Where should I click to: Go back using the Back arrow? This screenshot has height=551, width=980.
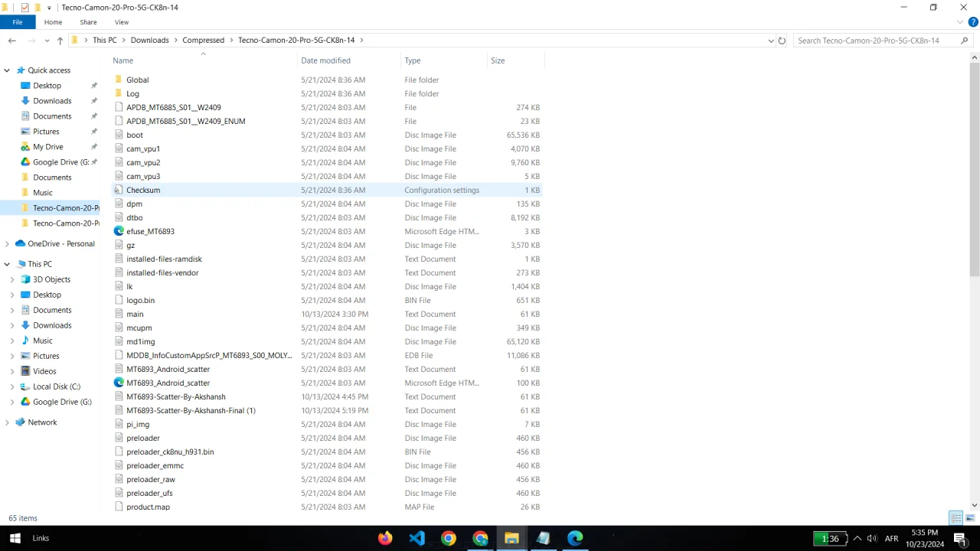pos(11,41)
